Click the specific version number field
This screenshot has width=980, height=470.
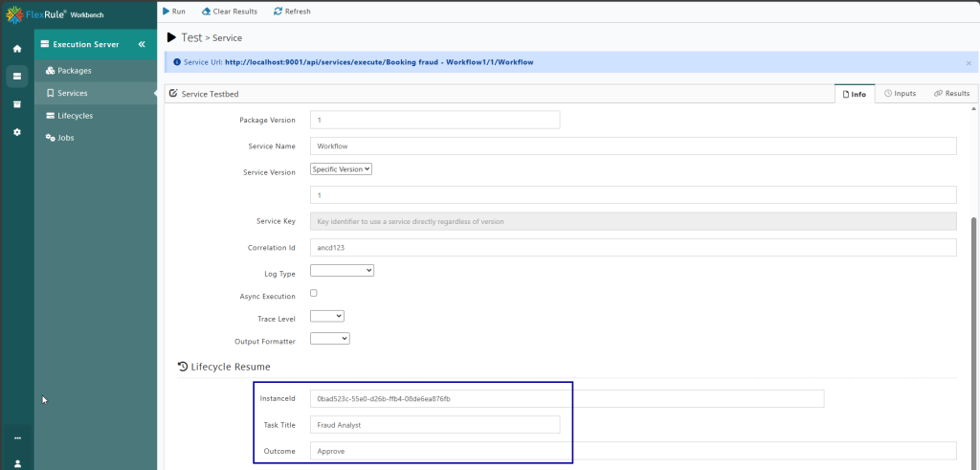coord(634,195)
